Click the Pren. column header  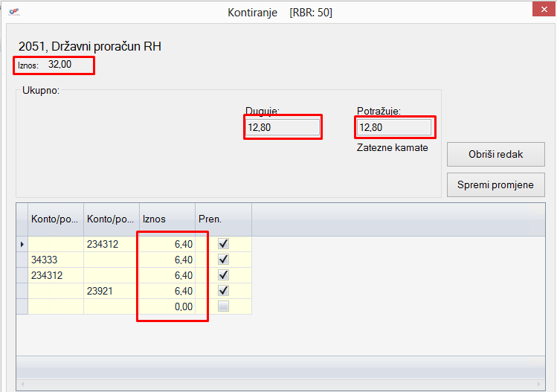(x=223, y=219)
